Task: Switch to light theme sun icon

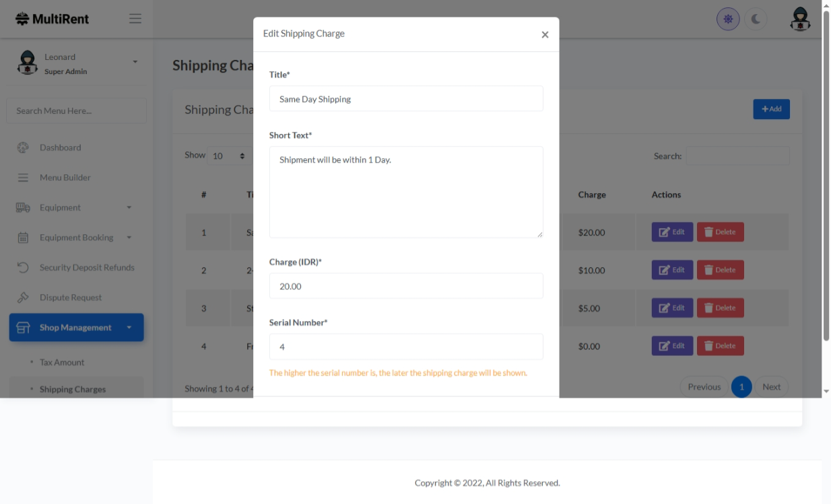Action: [728, 19]
